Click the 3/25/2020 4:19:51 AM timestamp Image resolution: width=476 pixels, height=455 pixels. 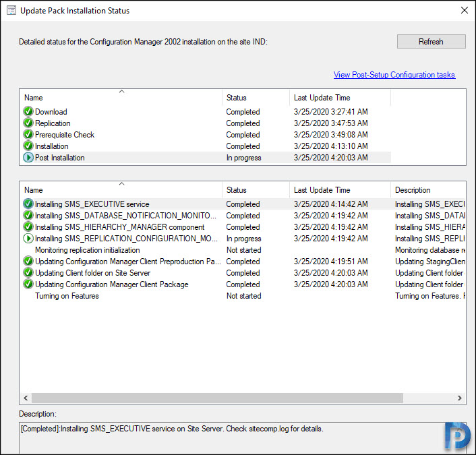330,262
